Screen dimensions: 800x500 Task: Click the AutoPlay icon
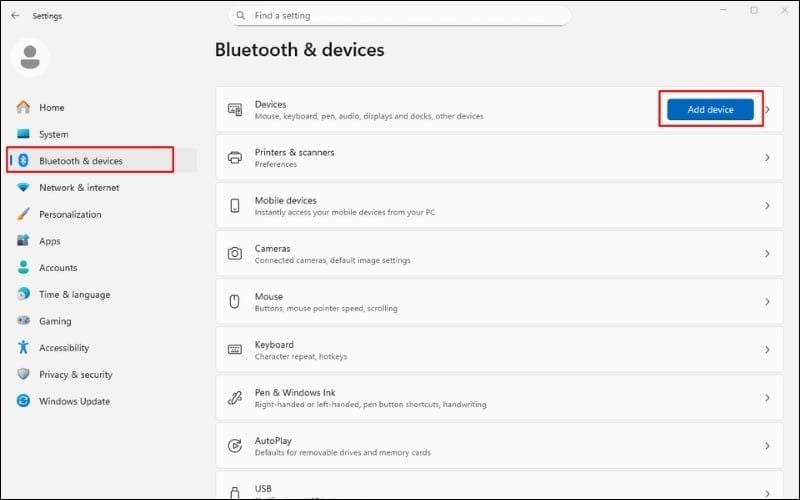pyautogui.click(x=235, y=445)
